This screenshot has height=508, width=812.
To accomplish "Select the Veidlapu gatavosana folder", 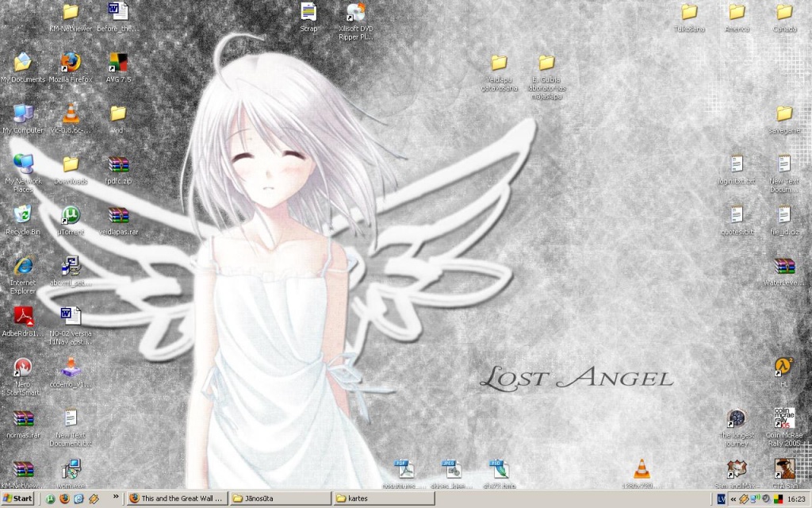I will (x=499, y=71).
